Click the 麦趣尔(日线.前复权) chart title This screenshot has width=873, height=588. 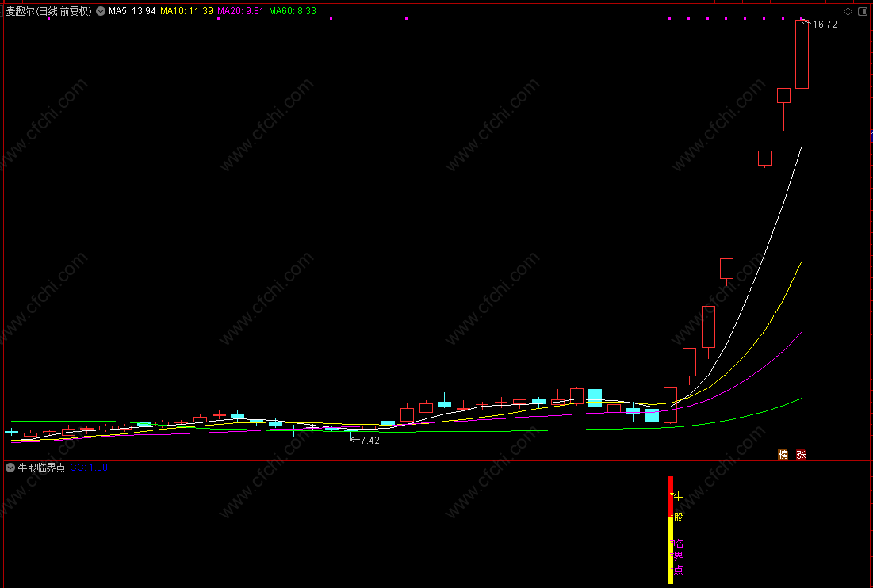tap(48, 10)
